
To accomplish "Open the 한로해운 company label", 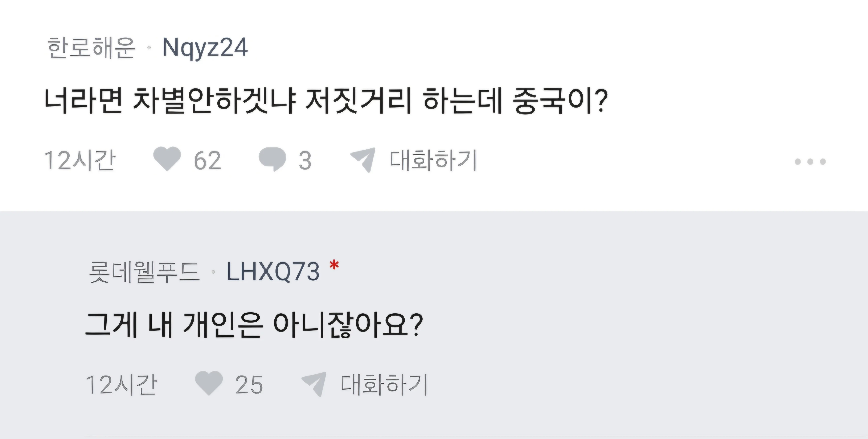I will tap(91, 48).
